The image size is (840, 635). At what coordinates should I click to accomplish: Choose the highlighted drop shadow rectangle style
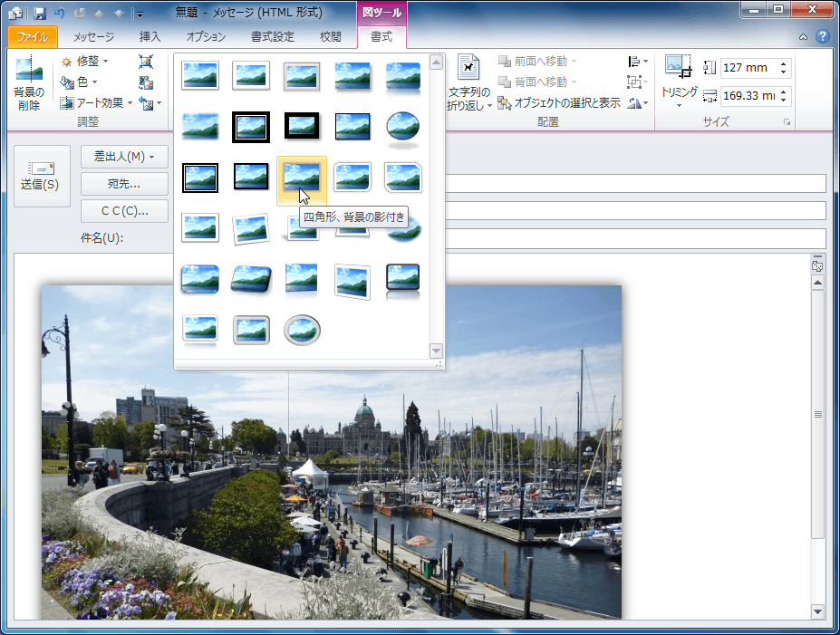[301, 178]
